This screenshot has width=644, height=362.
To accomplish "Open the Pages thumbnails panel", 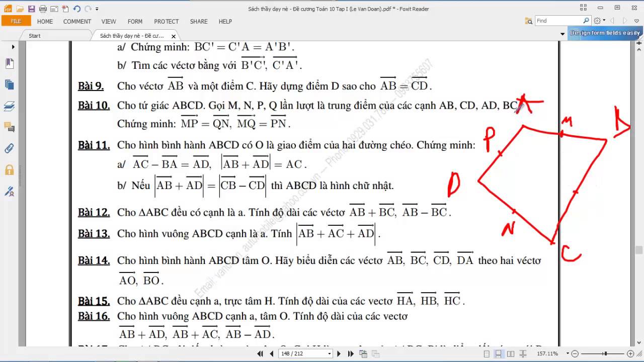I will click(9, 85).
